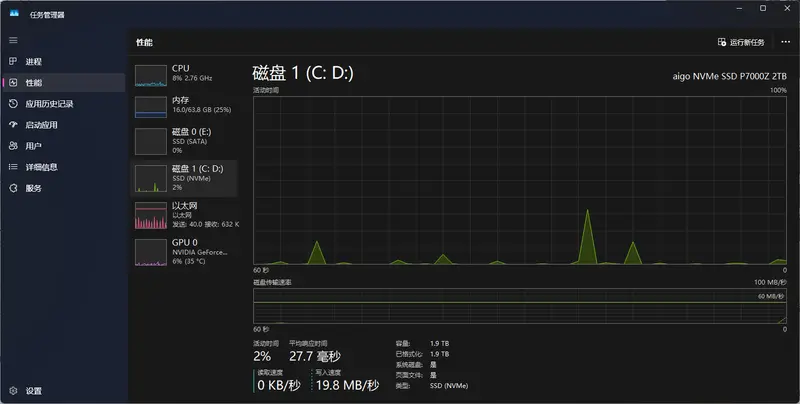
Task: Click the 运行新任务 icon
Action: tap(721, 42)
